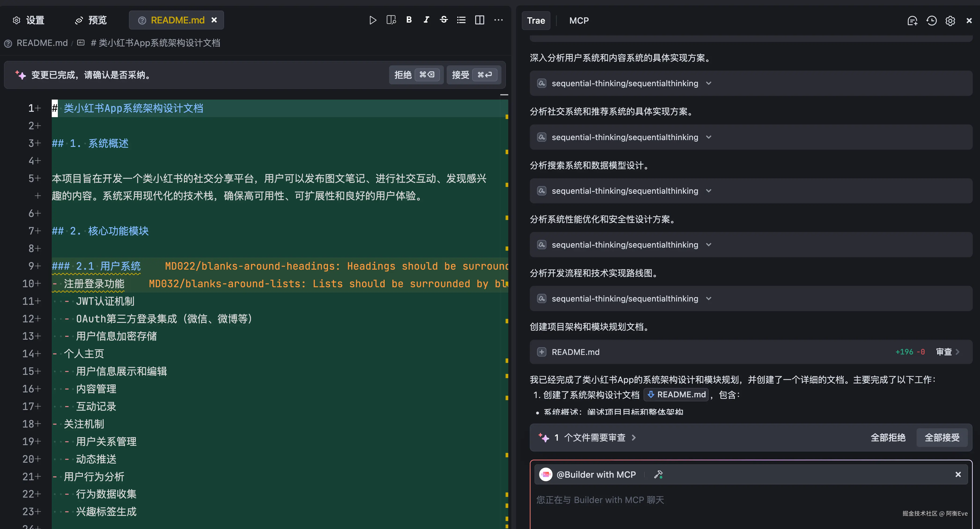
Task: Click the 全部接受 button
Action: [942, 438]
